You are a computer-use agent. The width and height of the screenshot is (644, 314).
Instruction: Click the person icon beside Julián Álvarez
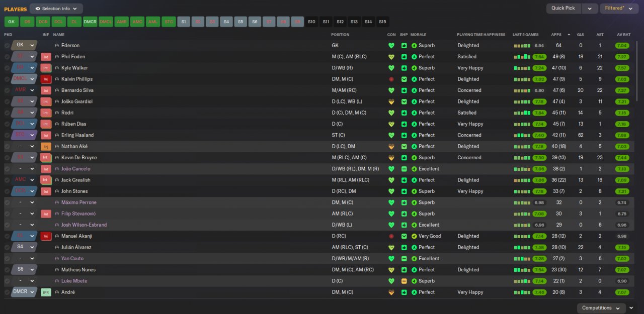[x=57, y=248]
